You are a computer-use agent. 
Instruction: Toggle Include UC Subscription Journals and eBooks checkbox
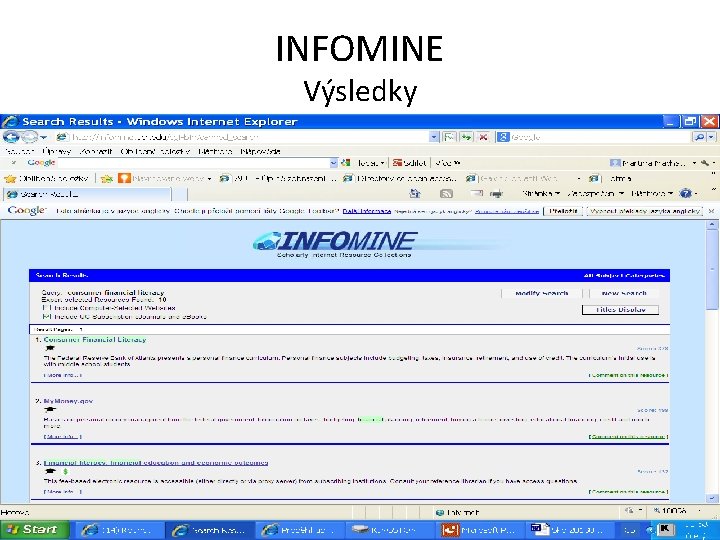pyautogui.click(x=45, y=316)
